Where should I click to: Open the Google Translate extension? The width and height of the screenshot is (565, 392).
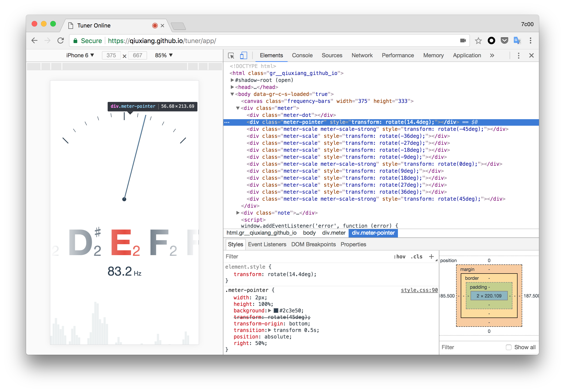pyautogui.click(x=517, y=41)
